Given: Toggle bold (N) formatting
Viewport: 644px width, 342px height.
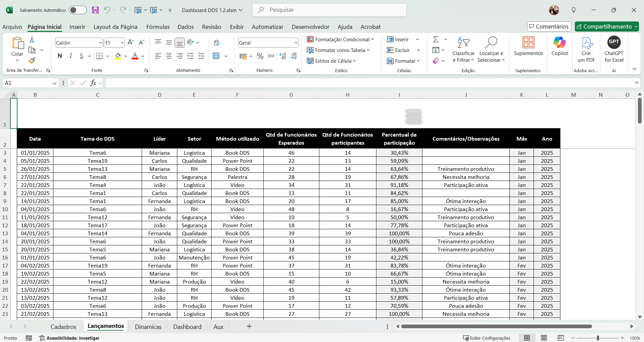Looking at the screenshot, I should pos(60,56).
